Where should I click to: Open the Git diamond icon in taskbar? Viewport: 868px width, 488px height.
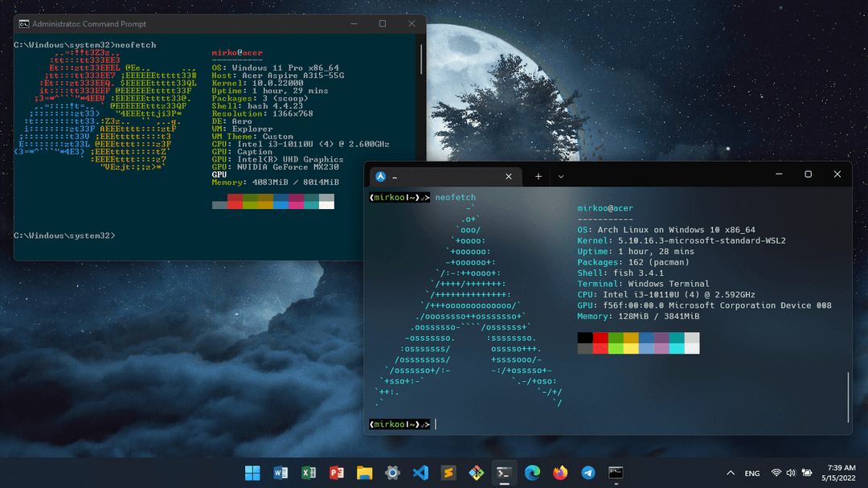point(476,473)
